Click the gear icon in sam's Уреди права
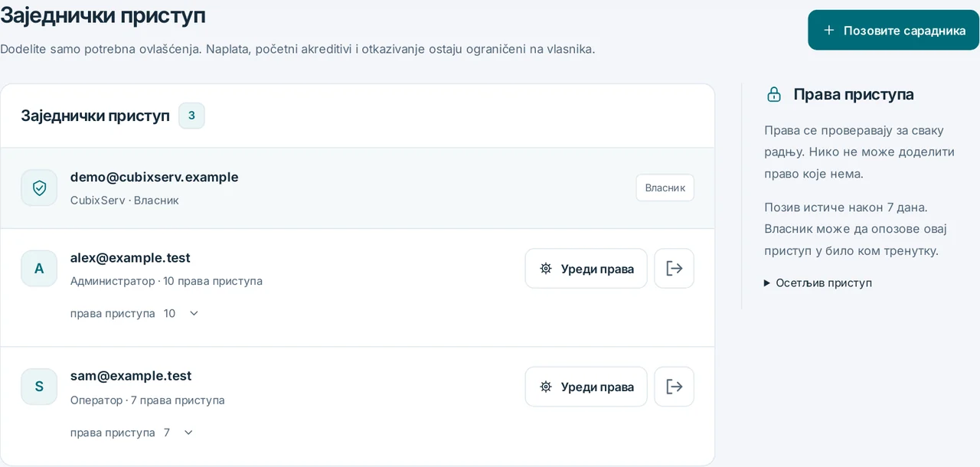Image resolution: width=980 pixels, height=467 pixels. pyautogui.click(x=546, y=387)
